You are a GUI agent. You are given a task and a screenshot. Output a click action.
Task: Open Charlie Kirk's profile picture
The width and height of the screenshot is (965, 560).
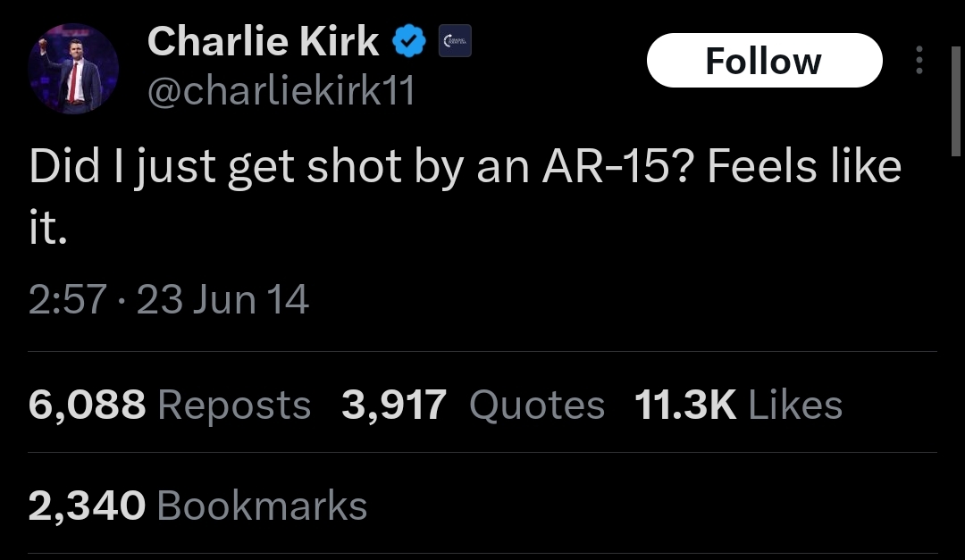point(73,69)
